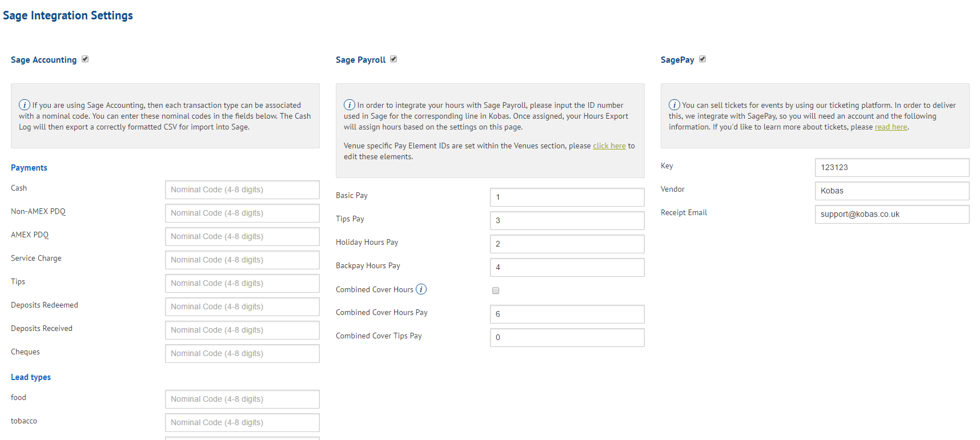Viewport: 980px width, 440px height.
Task: Edit the Combined Cover Tips Pay field
Action: pos(567,337)
